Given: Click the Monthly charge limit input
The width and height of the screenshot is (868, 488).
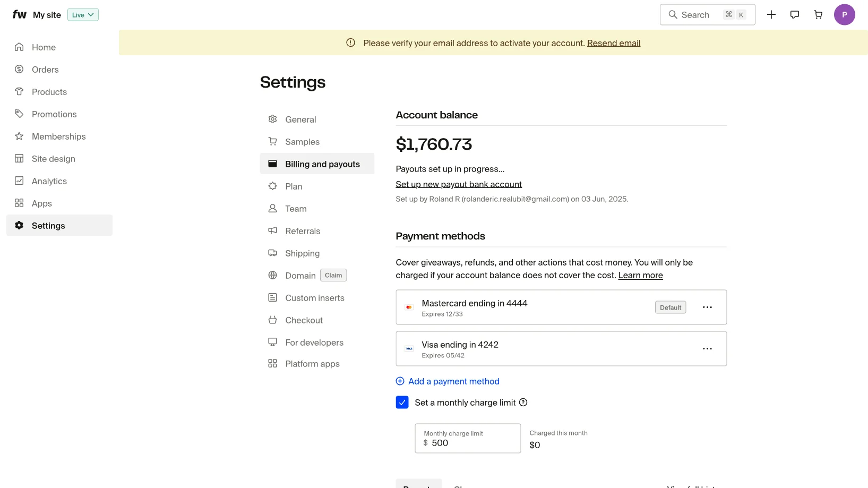Looking at the screenshot, I should coord(468,438).
